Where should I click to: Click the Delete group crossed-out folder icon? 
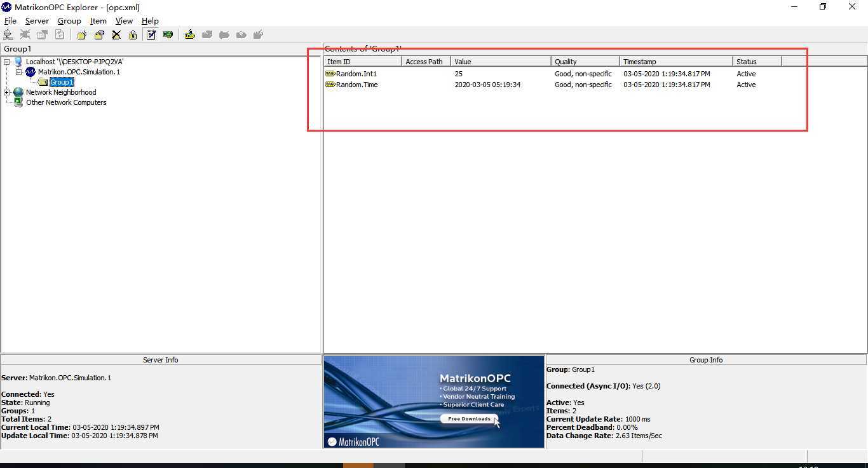point(116,35)
